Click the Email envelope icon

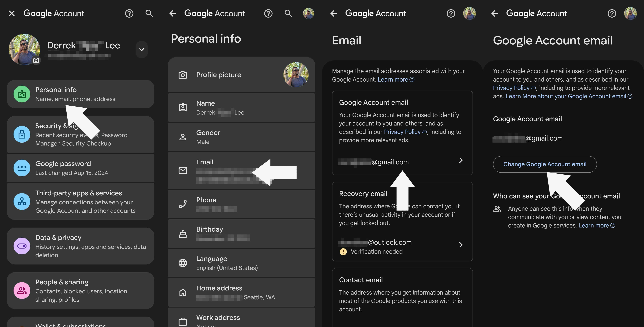tap(183, 171)
